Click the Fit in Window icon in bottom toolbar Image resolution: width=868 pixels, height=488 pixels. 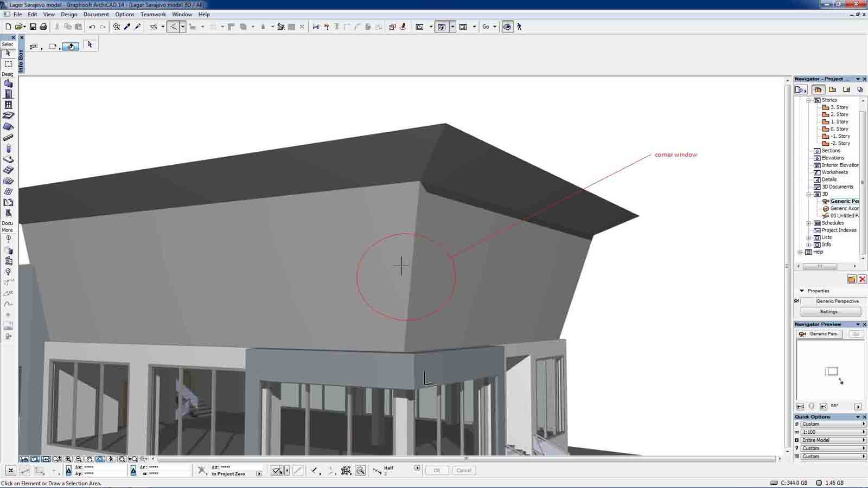pyautogui.click(x=35, y=459)
